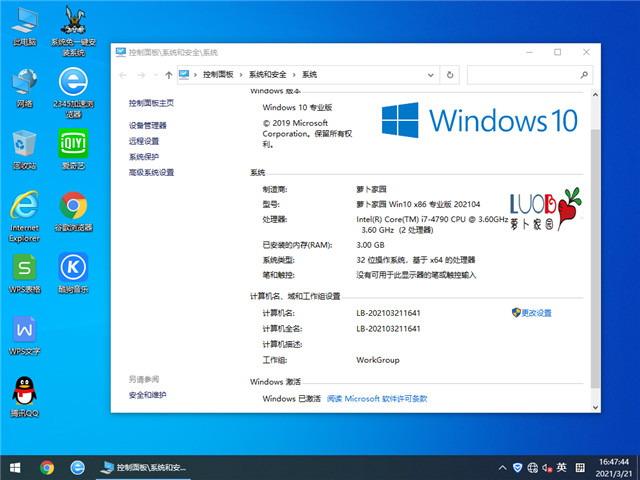The height and width of the screenshot is (480, 640).
Task: Switch the 英 input language indicator
Action: tap(562, 468)
